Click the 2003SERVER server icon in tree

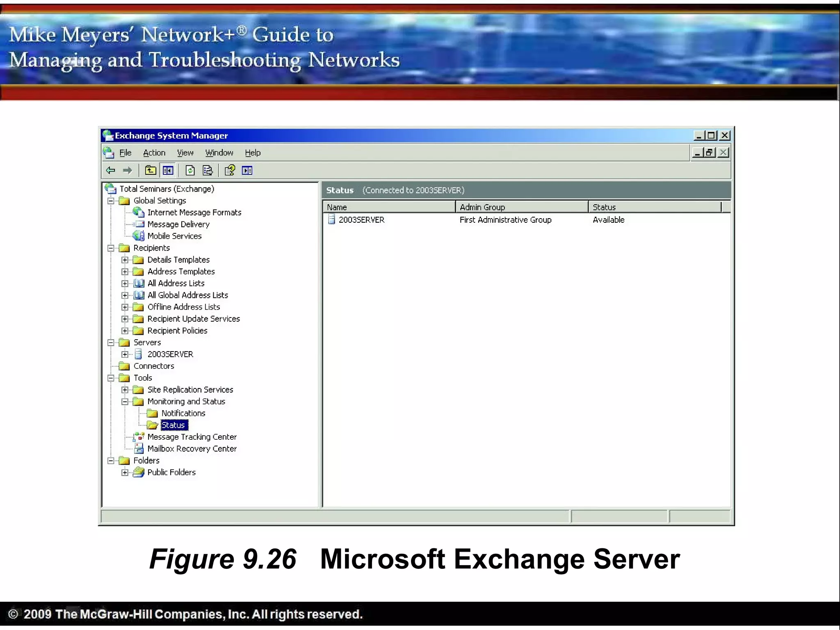(139, 354)
